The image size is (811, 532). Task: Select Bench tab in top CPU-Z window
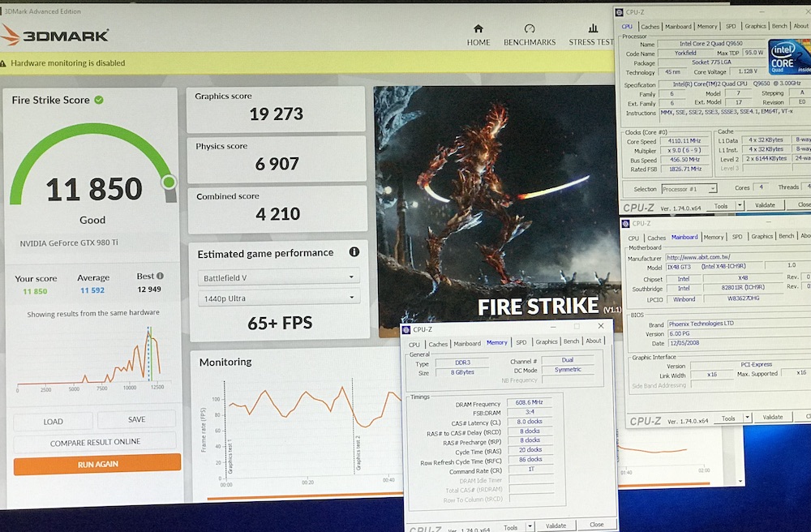(779, 26)
